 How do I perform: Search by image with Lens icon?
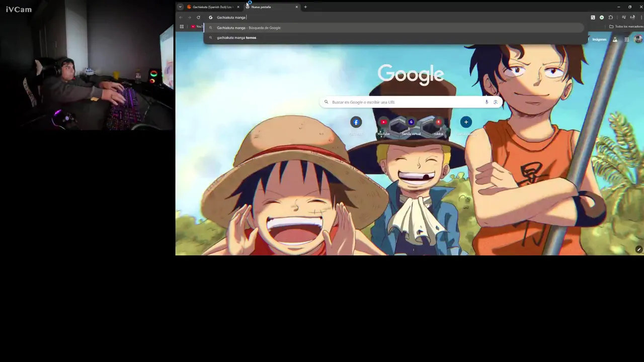pyautogui.click(x=496, y=102)
